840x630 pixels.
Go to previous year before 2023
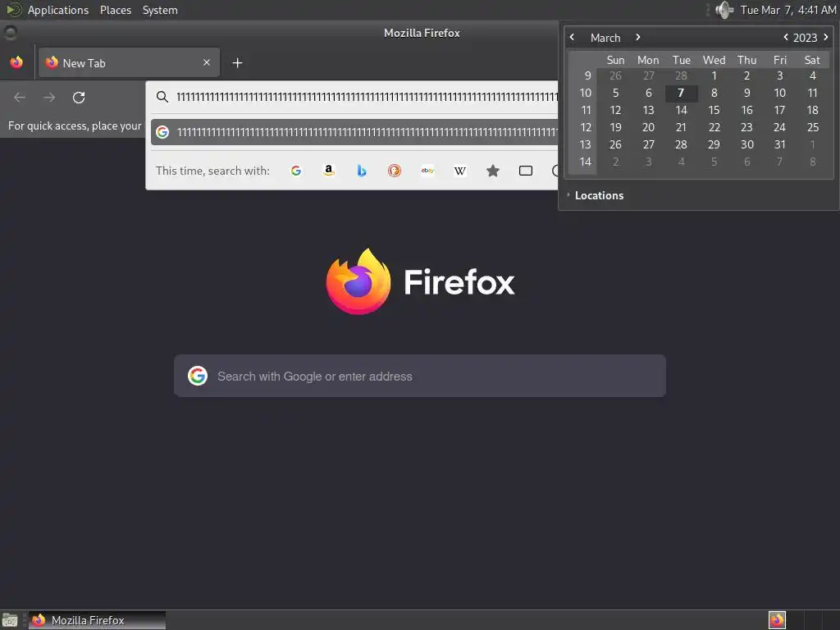tap(786, 38)
